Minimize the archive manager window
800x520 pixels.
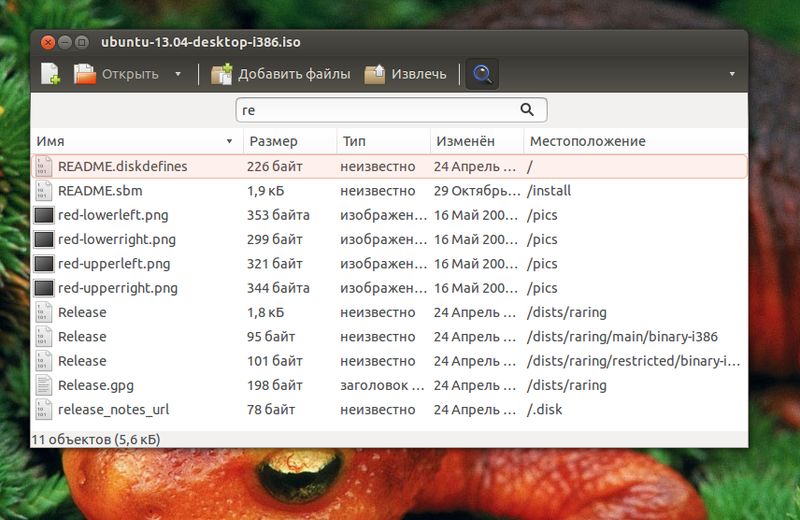click(65, 42)
